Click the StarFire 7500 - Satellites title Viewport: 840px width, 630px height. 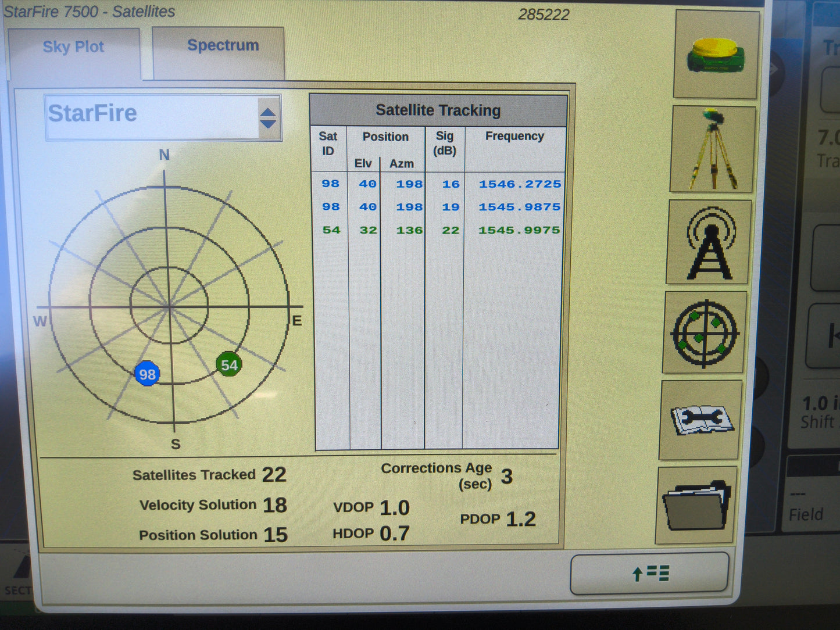[89, 12]
